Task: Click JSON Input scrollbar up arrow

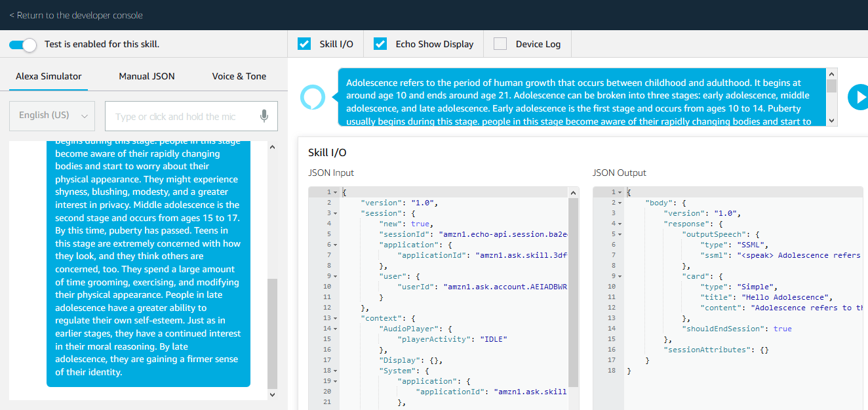Action: [x=574, y=192]
